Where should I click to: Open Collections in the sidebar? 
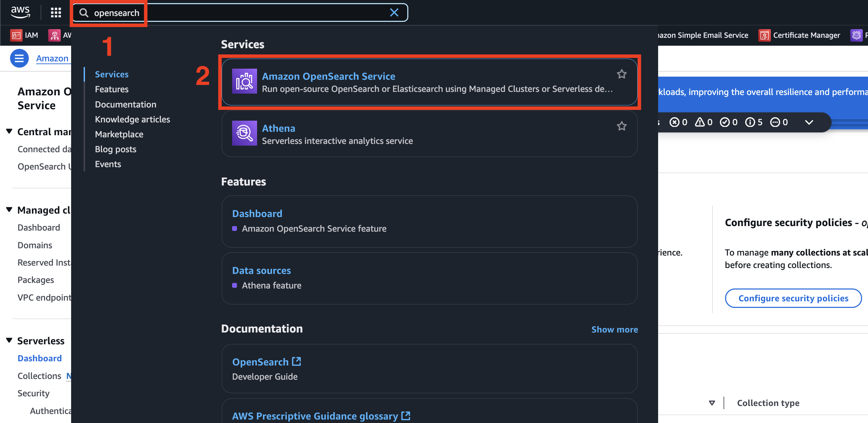(x=39, y=376)
